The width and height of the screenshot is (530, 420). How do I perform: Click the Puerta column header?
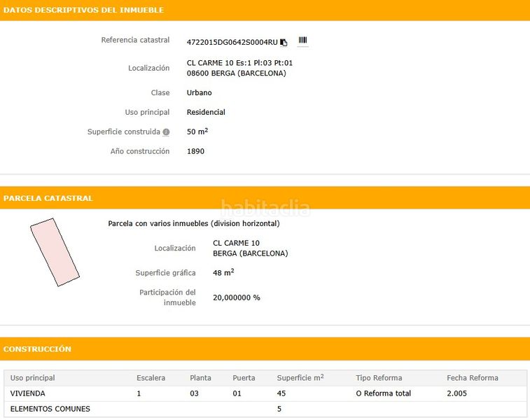pos(244,378)
